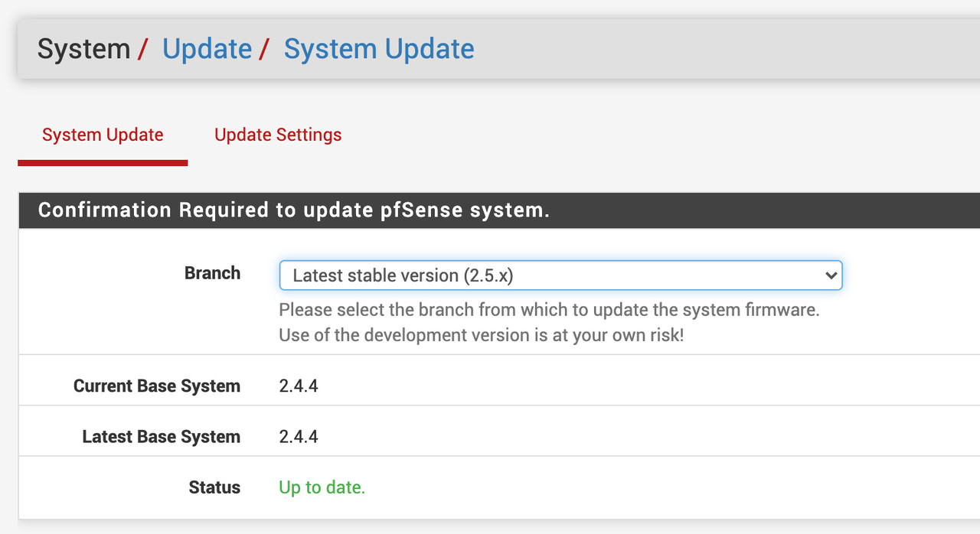The height and width of the screenshot is (534, 980).
Task: Select the Confirmation Required panel heading
Action: 294,210
